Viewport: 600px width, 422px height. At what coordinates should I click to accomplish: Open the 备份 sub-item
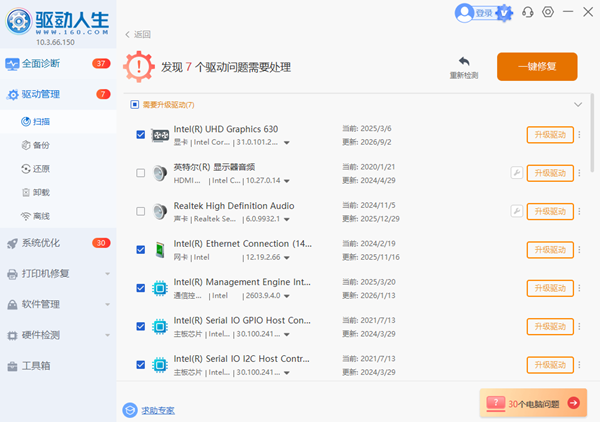(x=58, y=145)
